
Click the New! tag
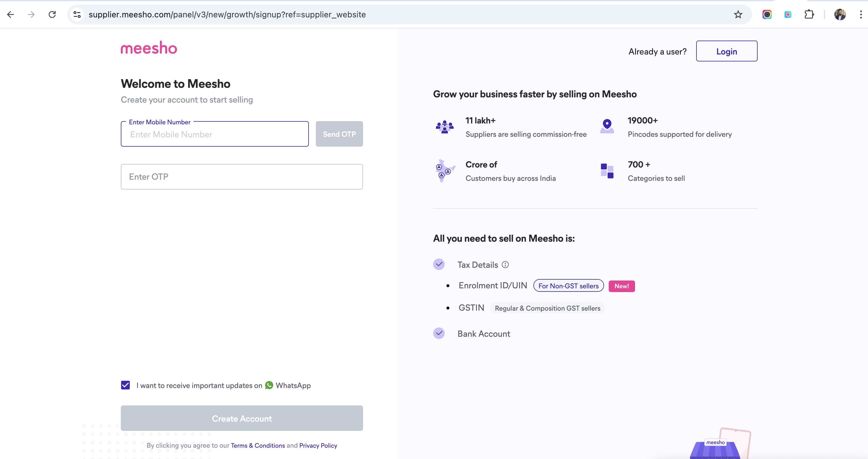(x=622, y=286)
